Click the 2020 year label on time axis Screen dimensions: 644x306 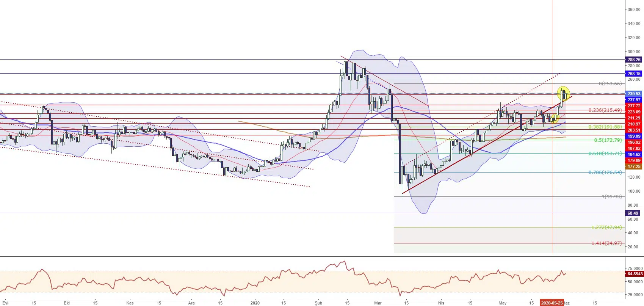point(255,303)
